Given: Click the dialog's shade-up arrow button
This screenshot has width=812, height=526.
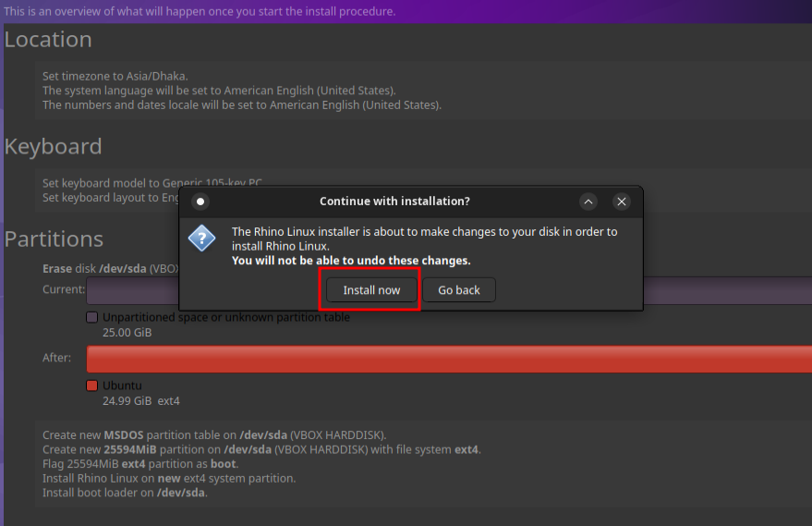Looking at the screenshot, I should 588,202.
